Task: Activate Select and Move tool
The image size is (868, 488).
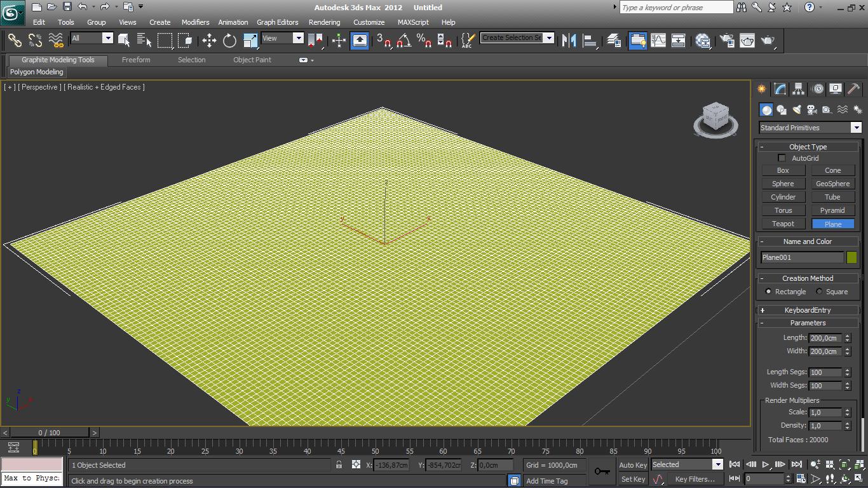Action: pyautogui.click(x=209, y=41)
